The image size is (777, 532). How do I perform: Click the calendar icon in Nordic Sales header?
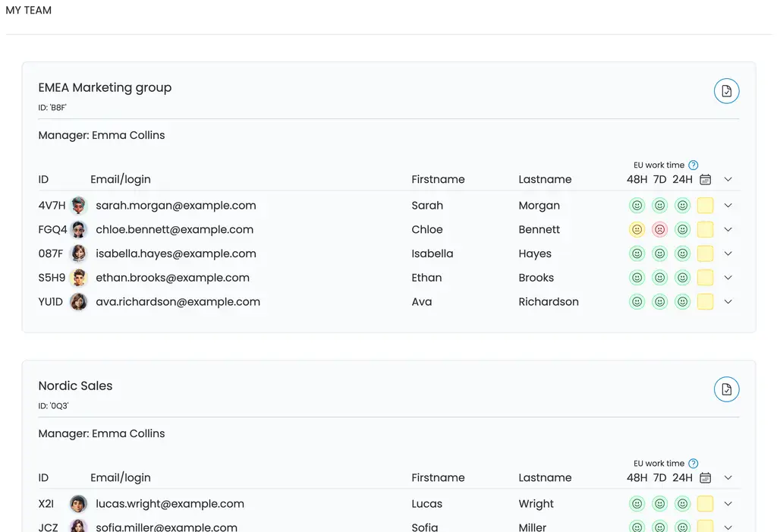(x=705, y=478)
